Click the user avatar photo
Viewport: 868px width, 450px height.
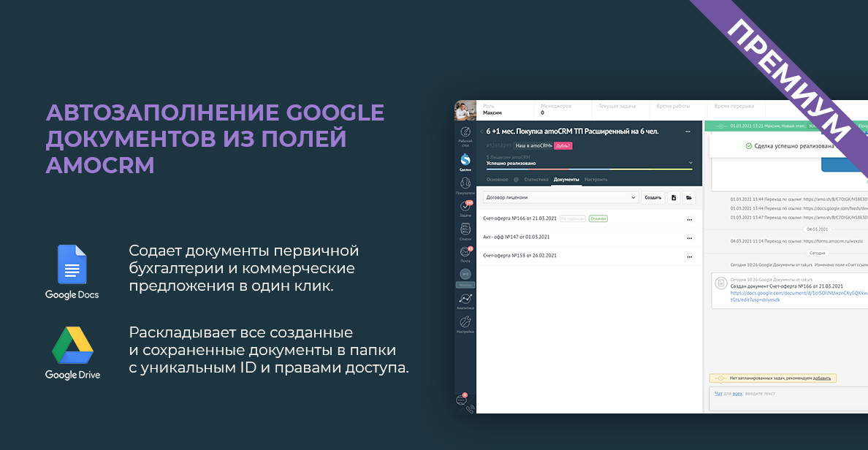465,110
